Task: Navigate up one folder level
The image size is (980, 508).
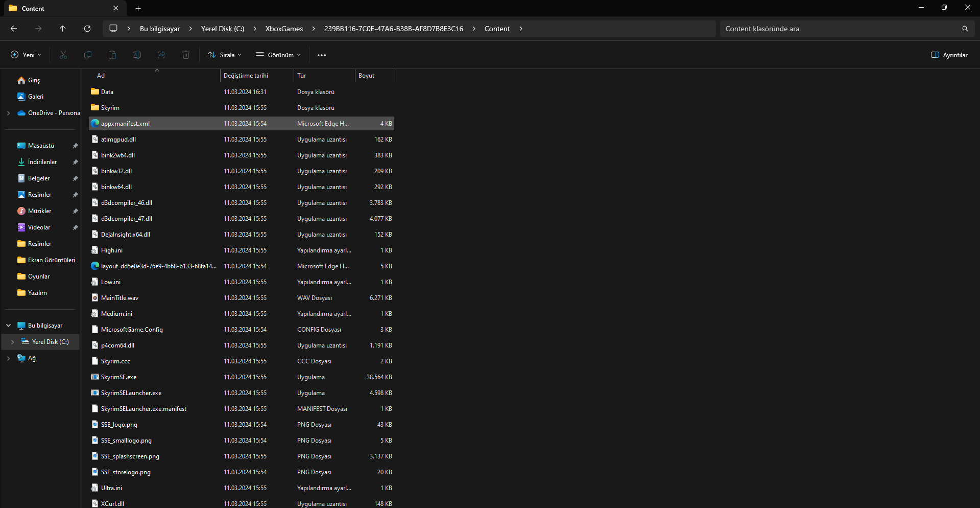Action: 63,29
